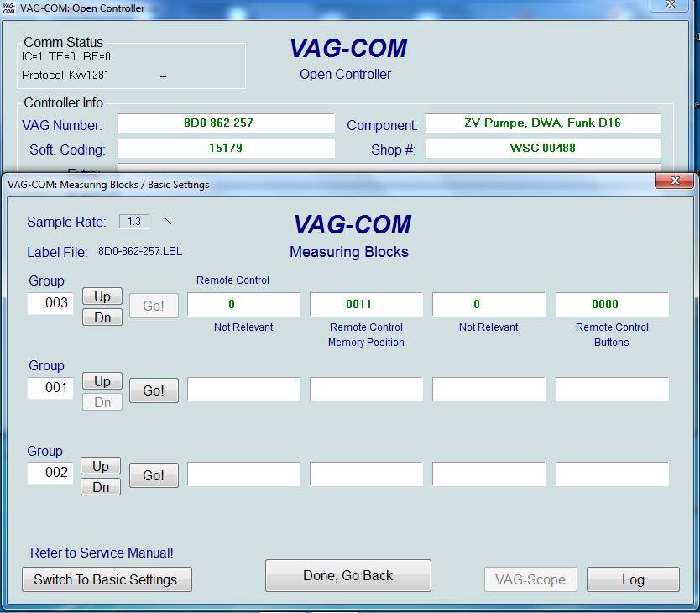Click the Remote Control Memory Position label
The height and width of the screenshot is (613, 700).
point(366,335)
